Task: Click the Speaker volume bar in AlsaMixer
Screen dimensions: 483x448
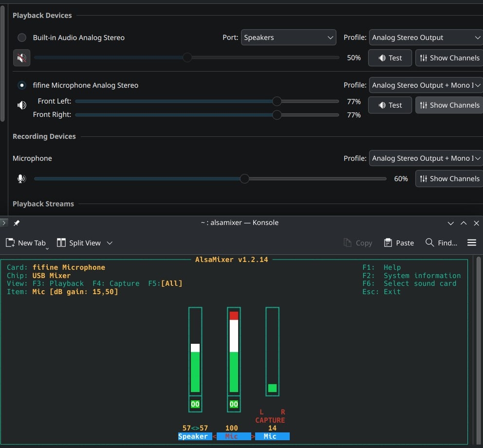Action: (x=195, y=351)
